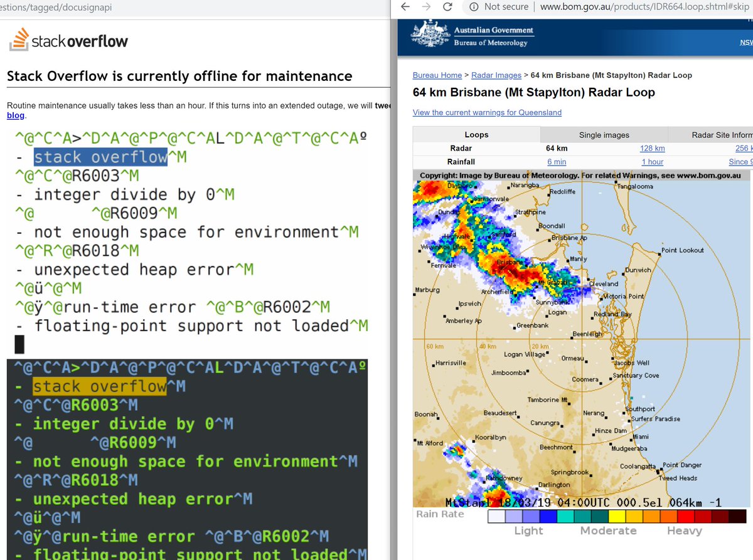The height and width of the screenshot is (560, 753).
Task: Click the Stack Overflow offline for maintenance heading
Action: [179, 77]
